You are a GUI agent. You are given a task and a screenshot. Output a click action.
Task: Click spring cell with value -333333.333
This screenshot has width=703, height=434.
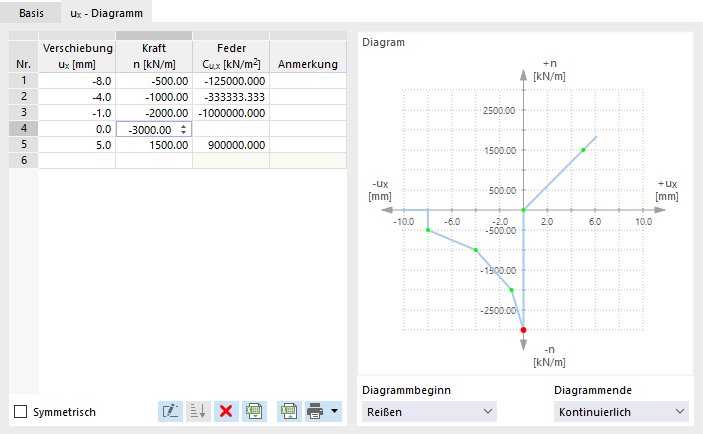click(x=231, y=97)
